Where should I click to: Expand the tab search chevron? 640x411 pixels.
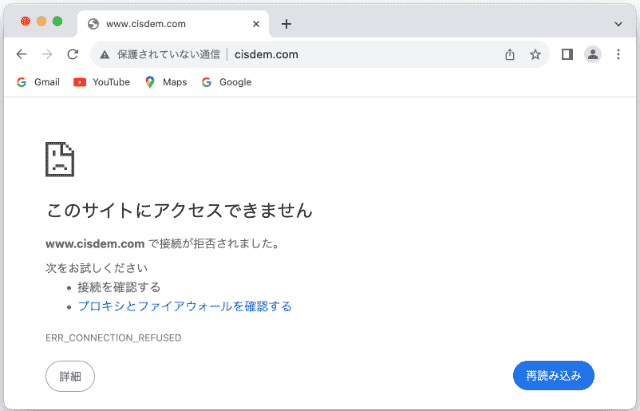tap(617, 24)
